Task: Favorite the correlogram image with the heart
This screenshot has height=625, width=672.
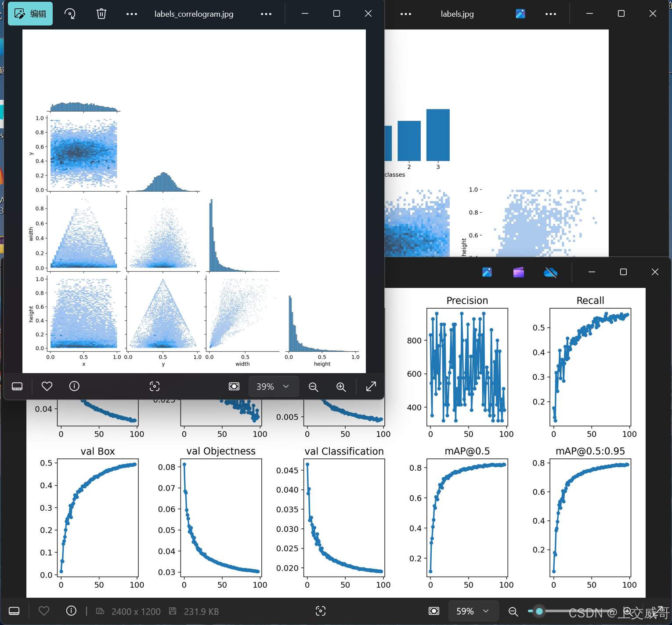Action: coord(47,386)
